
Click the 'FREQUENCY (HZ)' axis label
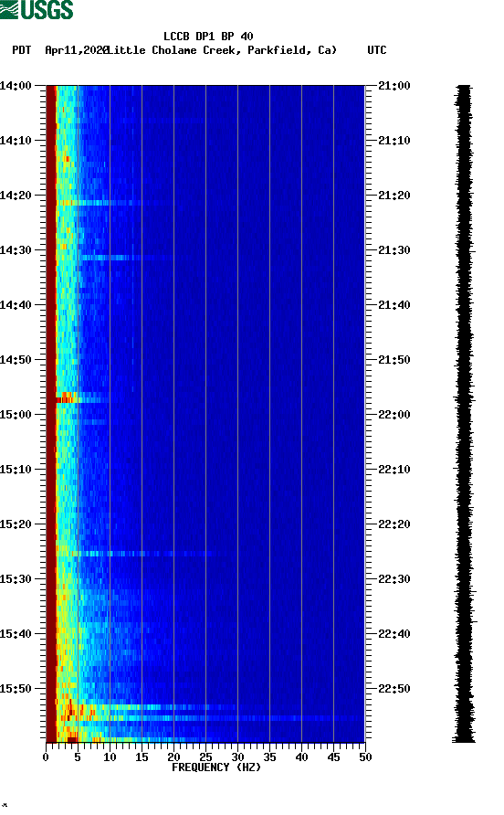pos(216,767)
